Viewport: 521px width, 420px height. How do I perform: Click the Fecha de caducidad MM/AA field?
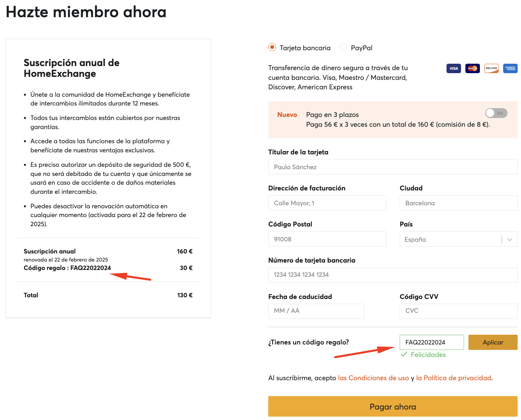pos(316,311)
